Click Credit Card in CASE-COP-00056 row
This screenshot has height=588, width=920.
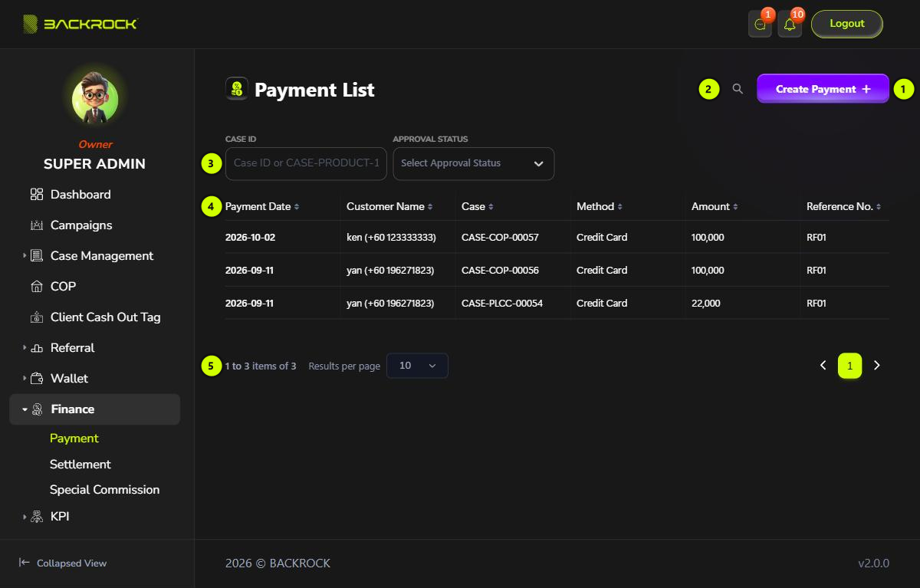(x=602, y=271)
